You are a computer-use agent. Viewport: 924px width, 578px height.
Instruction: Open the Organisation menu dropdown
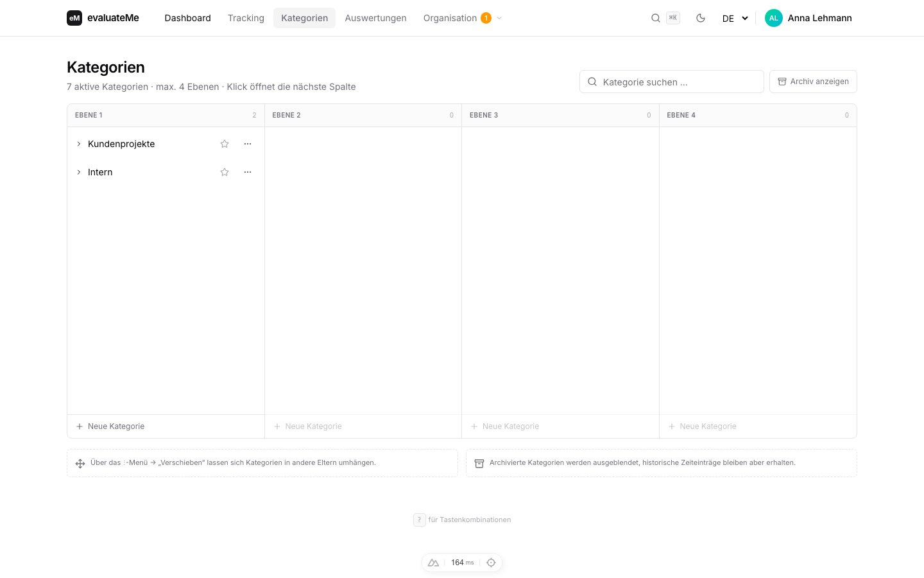click(x=462, y=18)
